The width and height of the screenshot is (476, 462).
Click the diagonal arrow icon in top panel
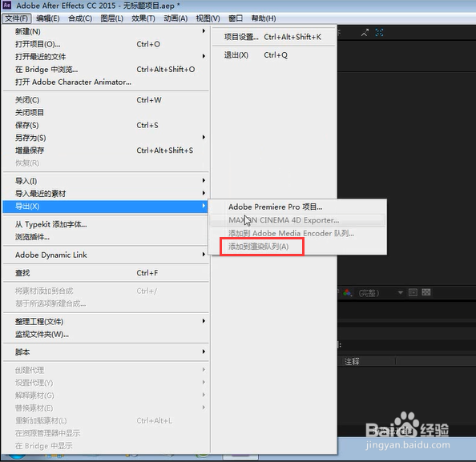365,33
